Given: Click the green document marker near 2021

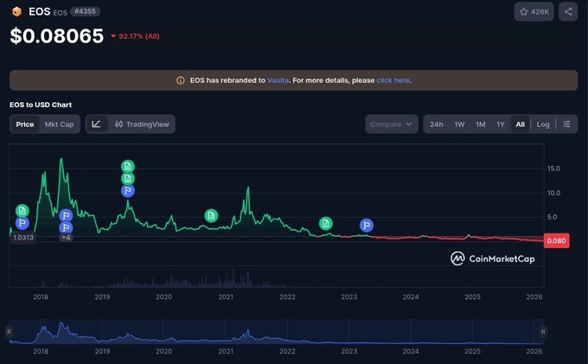Looking at the screenshot, I should coord(211,215).
